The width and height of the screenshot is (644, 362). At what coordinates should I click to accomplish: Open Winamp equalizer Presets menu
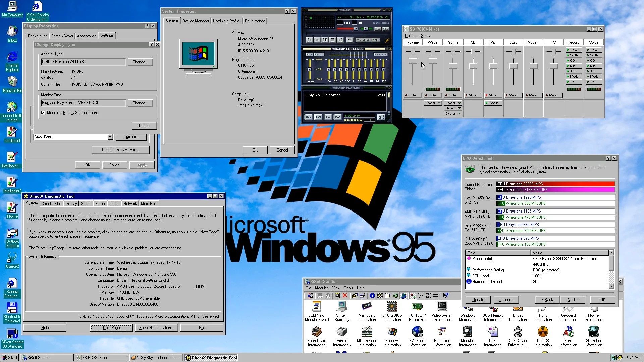pos(381,54)
